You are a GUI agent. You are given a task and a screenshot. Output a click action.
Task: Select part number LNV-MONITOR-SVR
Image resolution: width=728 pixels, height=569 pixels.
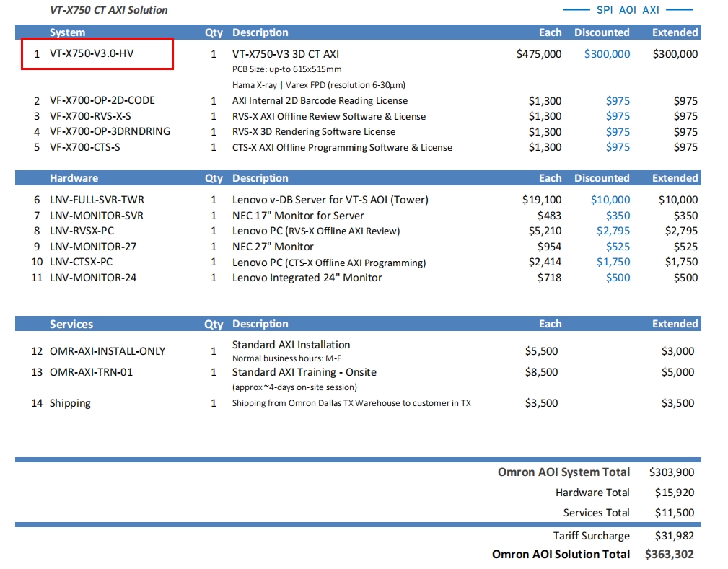97,216
